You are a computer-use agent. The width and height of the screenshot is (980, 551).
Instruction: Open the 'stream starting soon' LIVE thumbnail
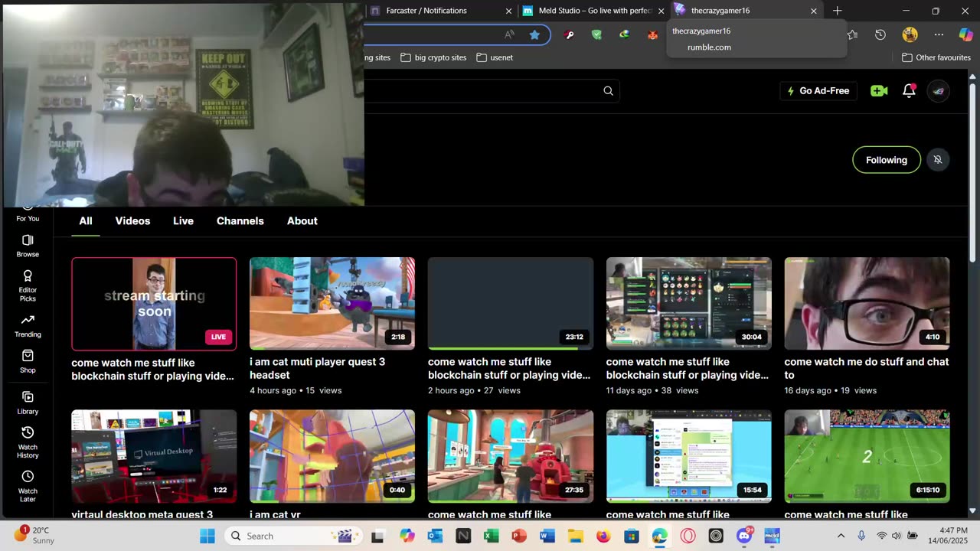154,304
